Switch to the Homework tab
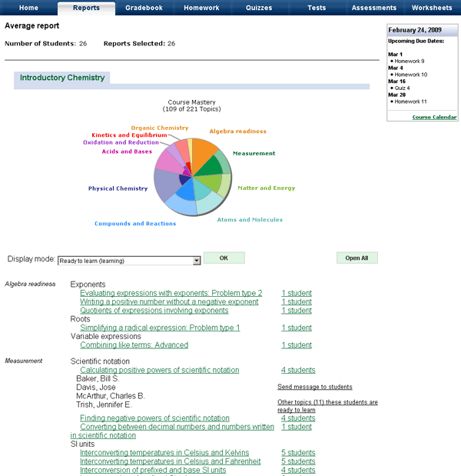 coord(201,8)
